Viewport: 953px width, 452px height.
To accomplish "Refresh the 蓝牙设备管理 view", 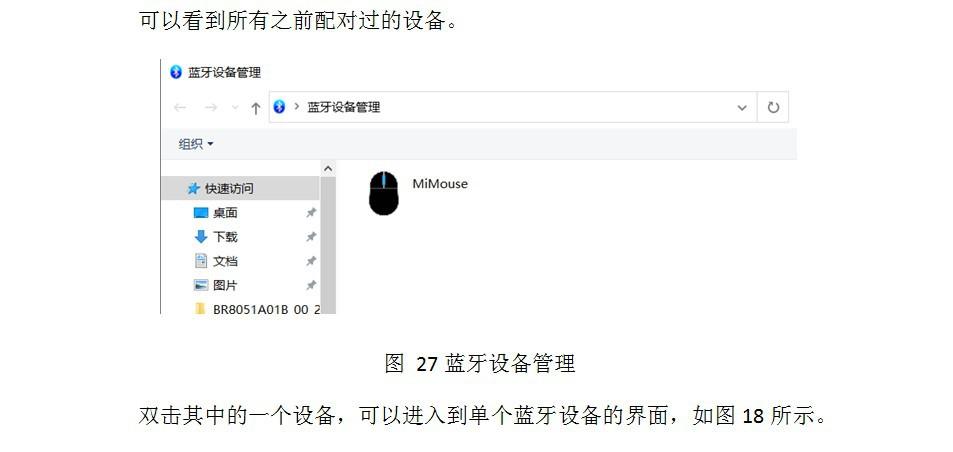I will coord(773,108).
